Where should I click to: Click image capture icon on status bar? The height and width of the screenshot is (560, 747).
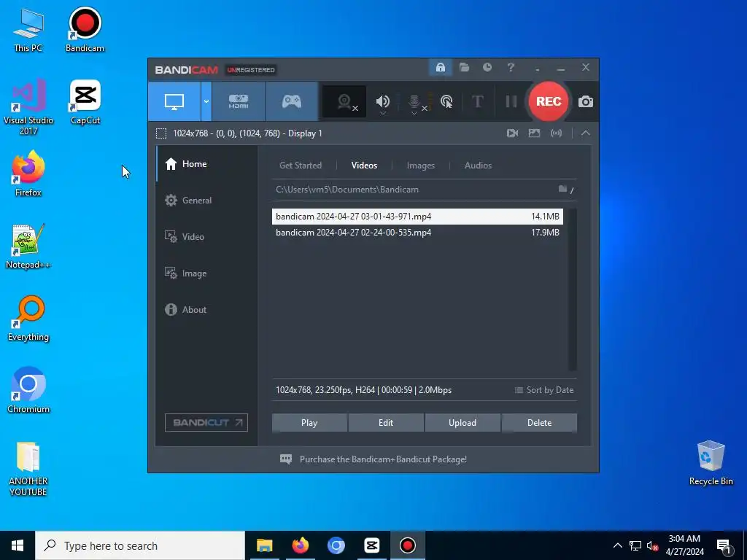pyautogui.click(x=534, y=133)
